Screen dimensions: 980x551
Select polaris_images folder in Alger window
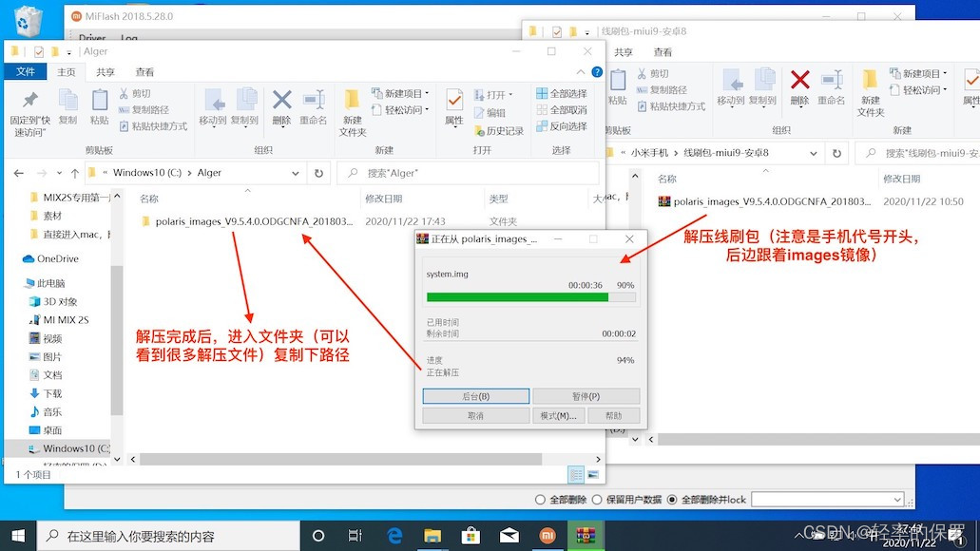[247, 221]
